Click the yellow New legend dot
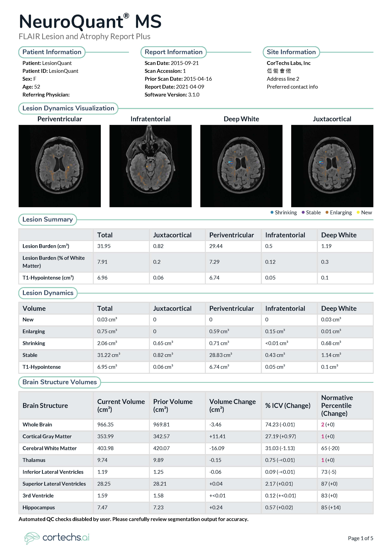Image resolution: width=392 pixels, height=554 pixels. 358,212
